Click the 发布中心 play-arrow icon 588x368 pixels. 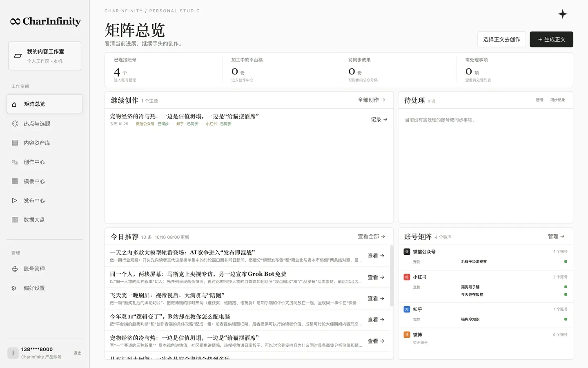(x=15, y=200)
